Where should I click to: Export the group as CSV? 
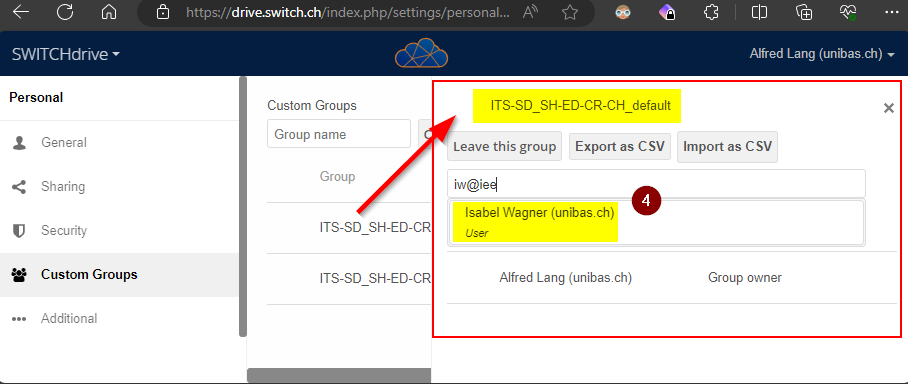(620, 147)
